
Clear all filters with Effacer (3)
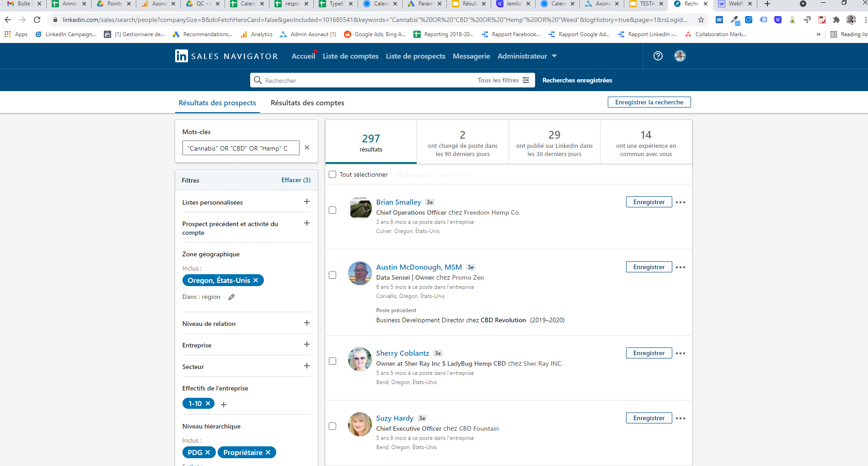click(296, 180)
